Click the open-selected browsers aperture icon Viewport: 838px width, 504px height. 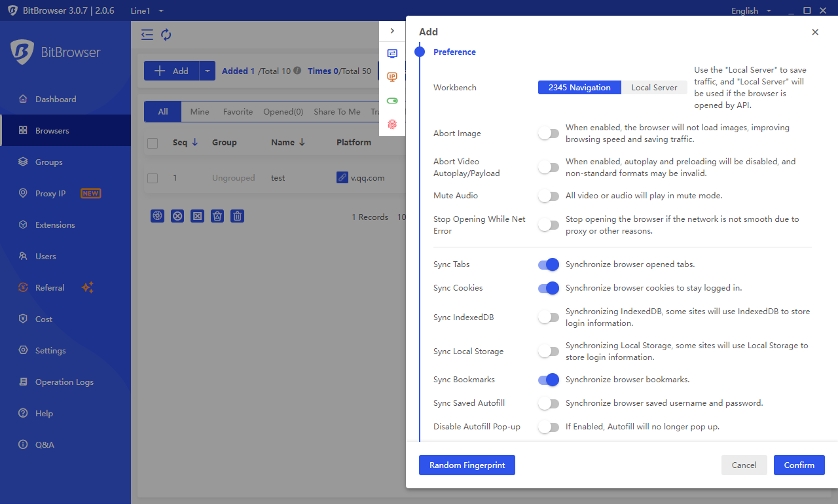coord(157,216)
